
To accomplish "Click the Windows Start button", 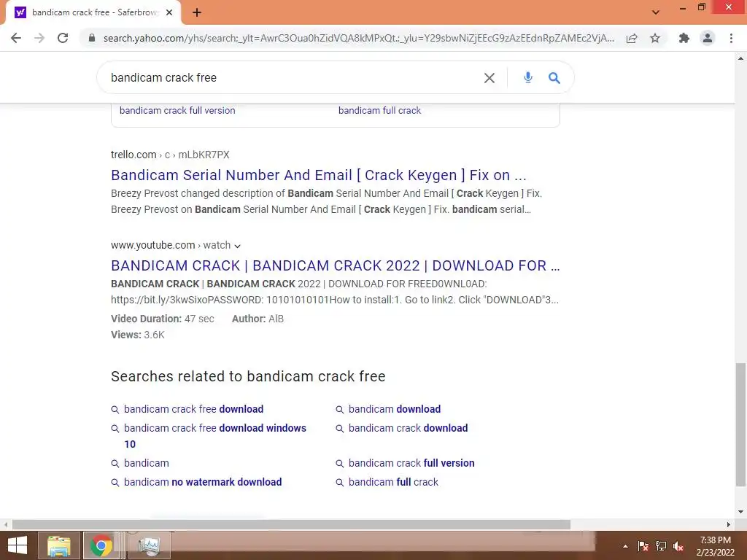I will [x=18, y=545].
